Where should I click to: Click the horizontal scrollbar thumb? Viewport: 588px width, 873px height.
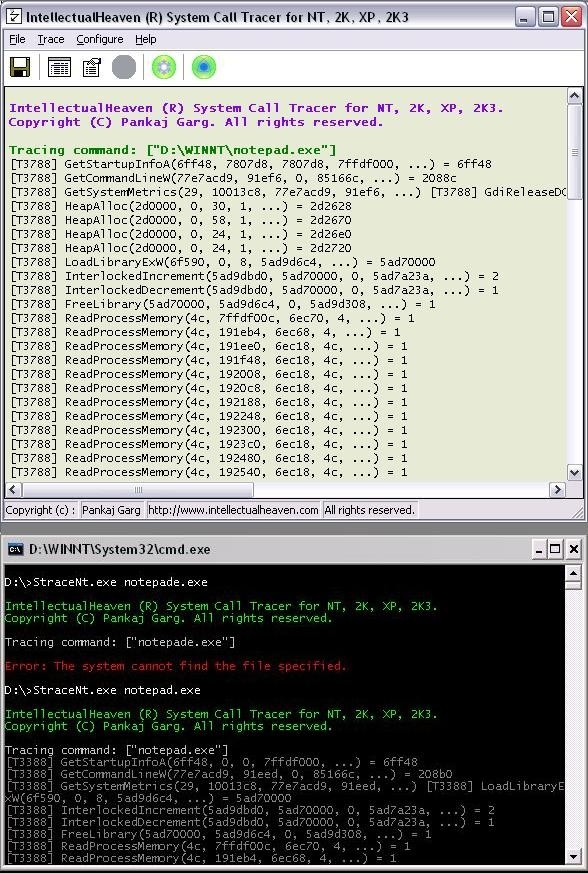(138, 490)
